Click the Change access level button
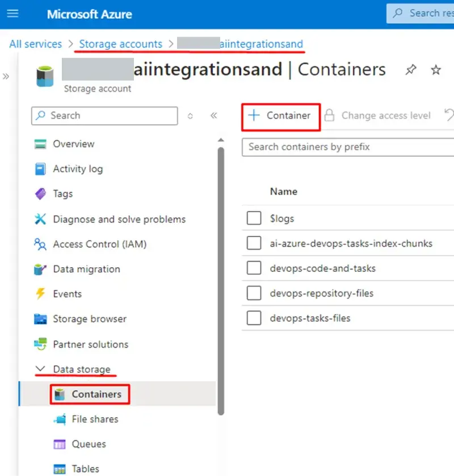 pyautogui.click(x=377, y=115)
